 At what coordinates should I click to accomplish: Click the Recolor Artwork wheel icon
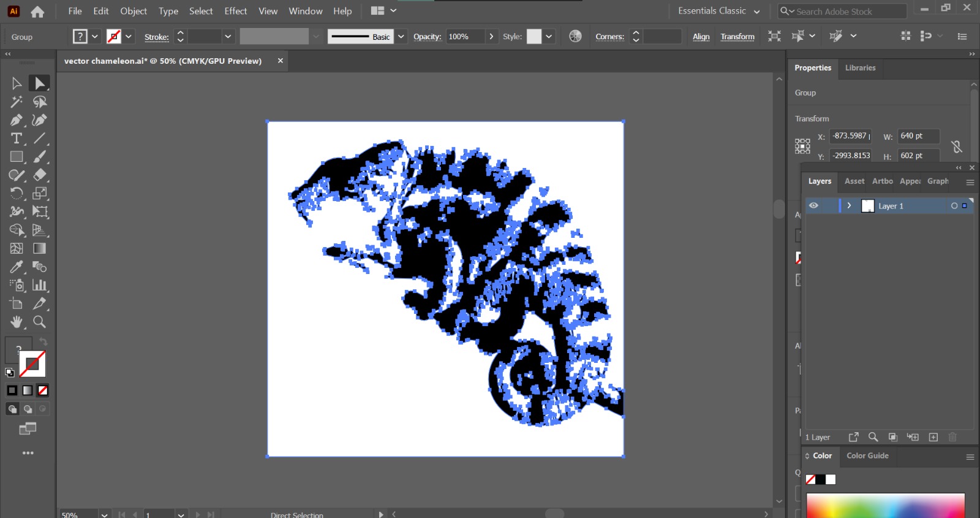pos(575,36)
